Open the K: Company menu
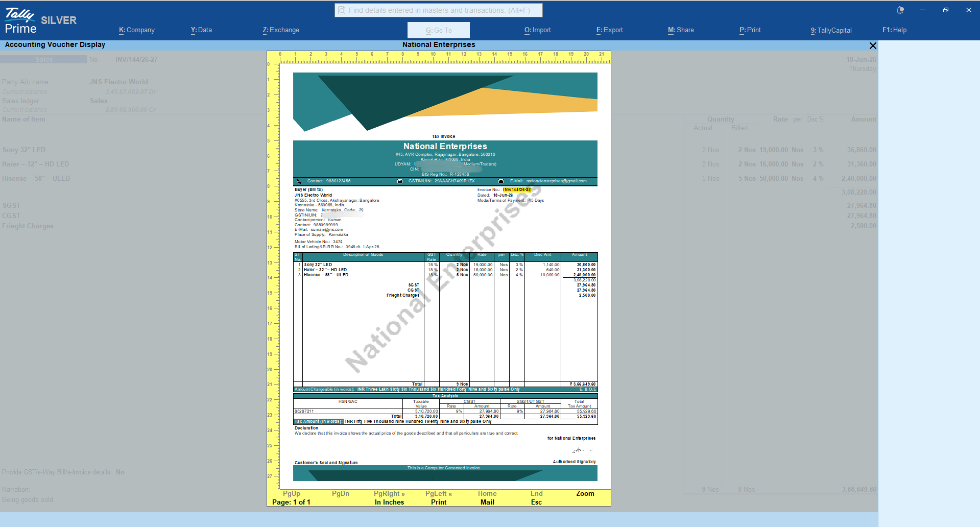The height and width of the screenshot is (527, 980). coord(137,30)
